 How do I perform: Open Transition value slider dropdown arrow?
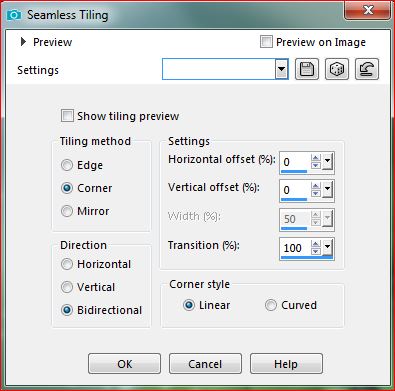pyautogui.click(x=327, y=247)
